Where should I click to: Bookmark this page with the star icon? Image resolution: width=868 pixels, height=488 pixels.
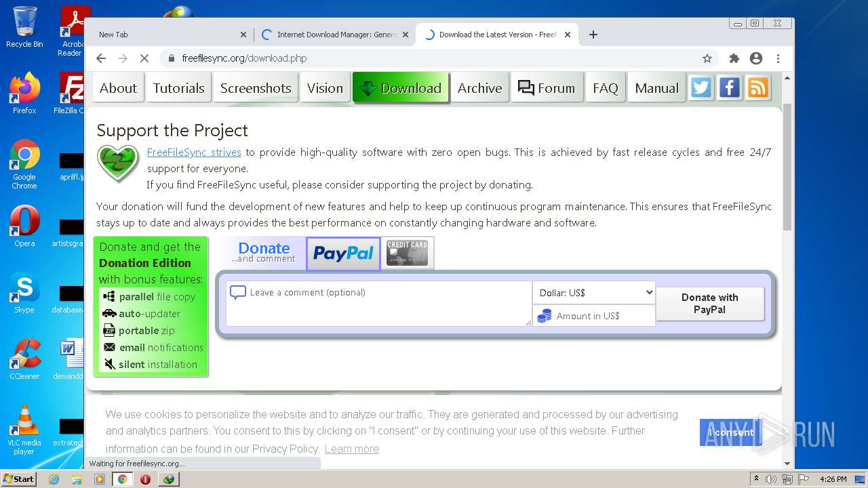(x=707, y=58)
